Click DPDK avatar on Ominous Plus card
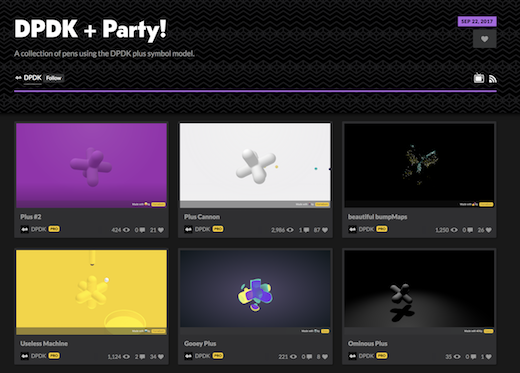Screen dimensions: 520x373 click(x=352, y=356)
